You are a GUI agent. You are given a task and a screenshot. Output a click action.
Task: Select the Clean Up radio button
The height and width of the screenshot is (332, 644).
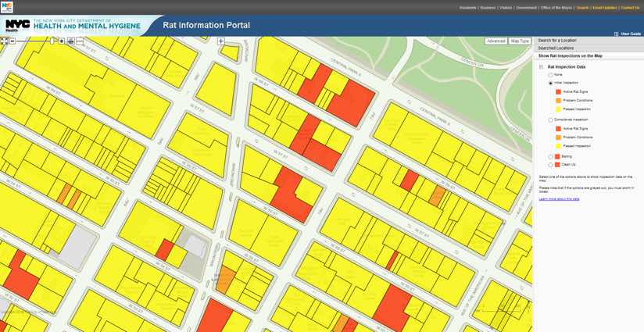click(x=551, y=165)
